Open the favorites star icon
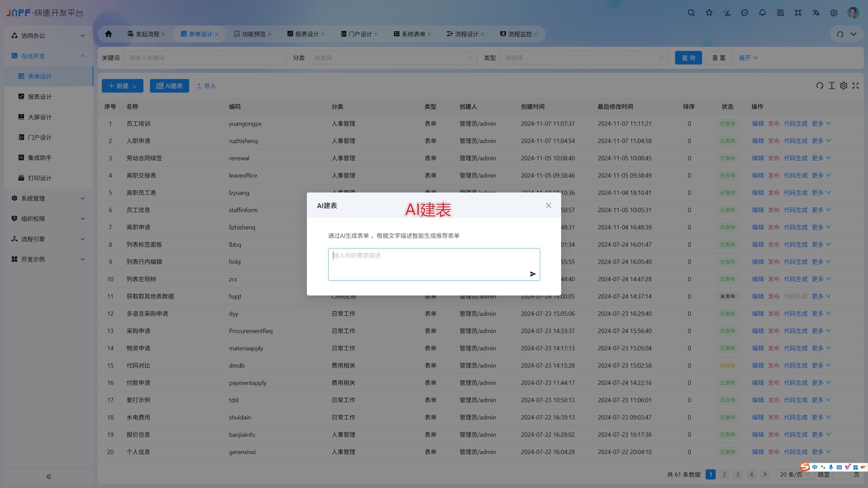Image resolution: width=868 pixels, height=488 pixels. coord(709,13)
